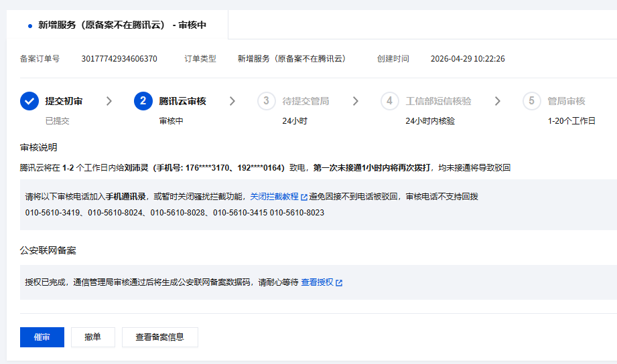This screenshot has height=364, width=617.
Task: Click the blue dot in the tab title
Action: [x=30, y=26]
